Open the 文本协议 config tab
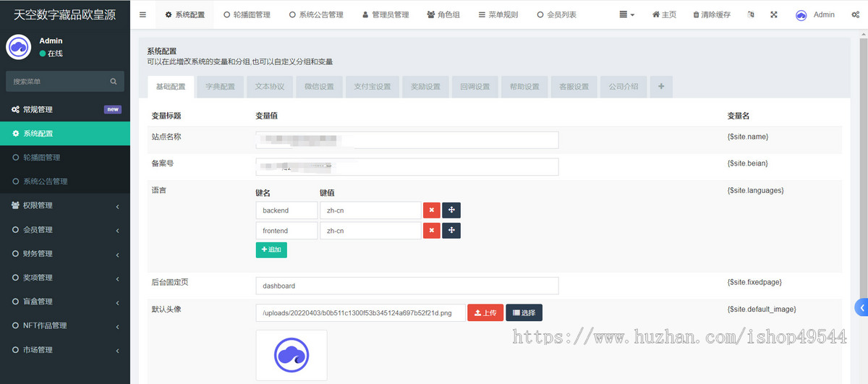 coord(270,86)
